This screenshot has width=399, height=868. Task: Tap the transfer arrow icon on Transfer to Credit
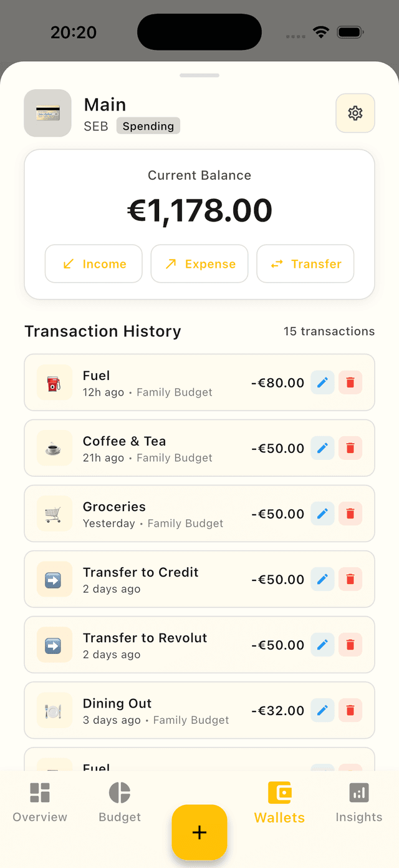tap(54, 579)
